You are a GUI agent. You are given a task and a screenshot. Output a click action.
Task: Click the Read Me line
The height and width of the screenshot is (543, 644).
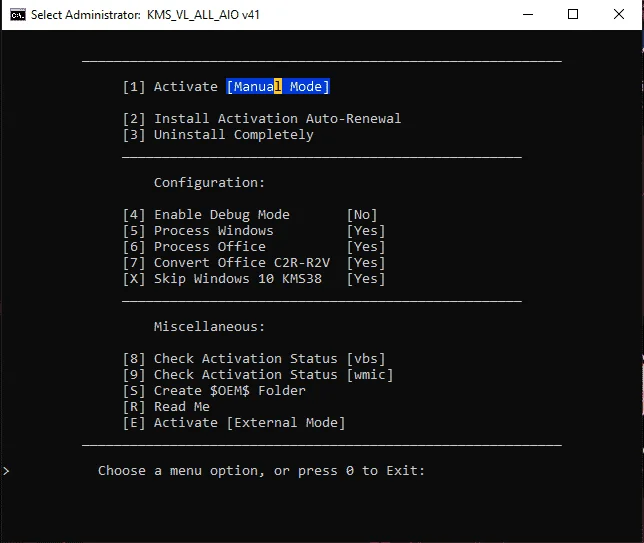click(166, 407)
